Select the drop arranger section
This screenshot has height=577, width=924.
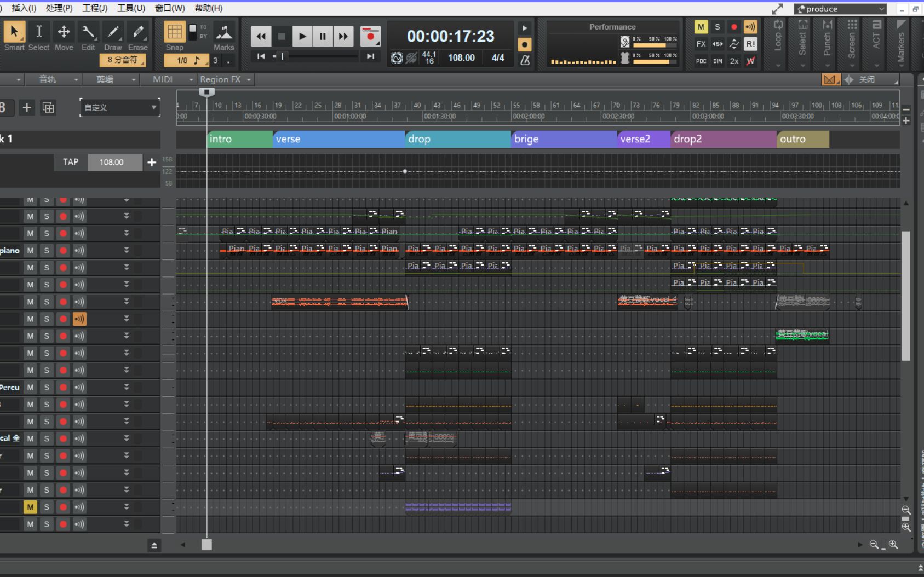(458, 139)
